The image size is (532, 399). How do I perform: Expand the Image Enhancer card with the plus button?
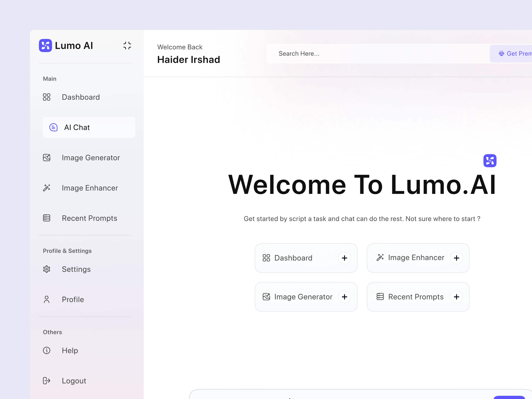456,258
